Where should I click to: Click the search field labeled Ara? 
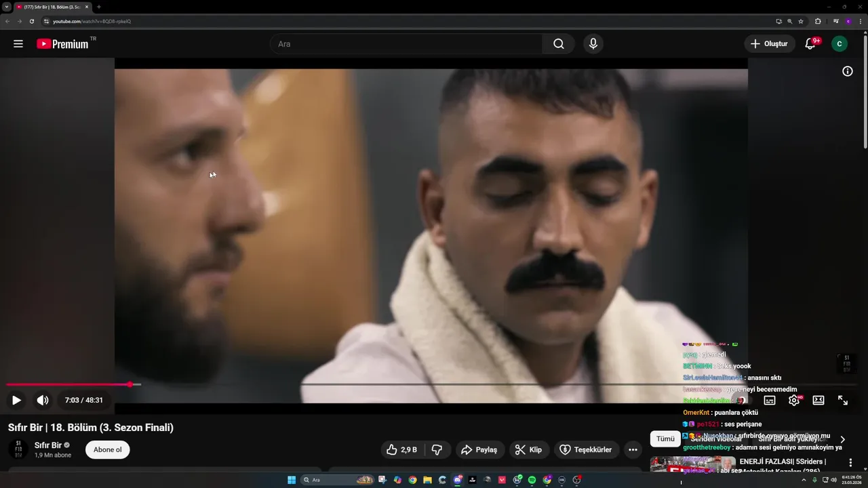407,44
